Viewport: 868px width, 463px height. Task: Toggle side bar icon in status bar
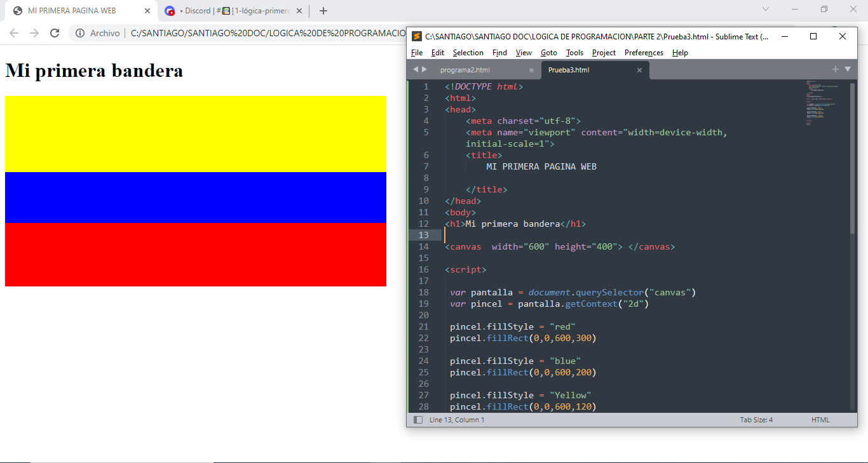pos(418,420)
